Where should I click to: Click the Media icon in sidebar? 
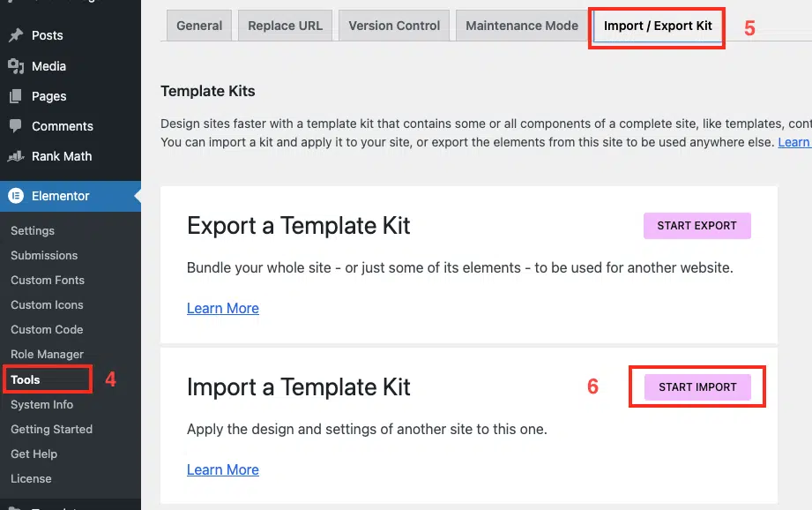tap(16, 66)
